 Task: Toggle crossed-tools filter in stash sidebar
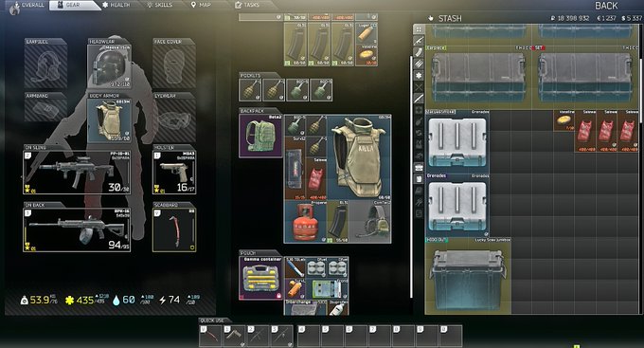419,87
